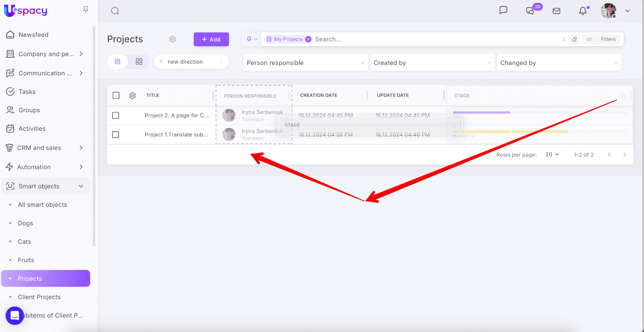Click the Add project button
644x332 pixels.
(x=211, y=39)
